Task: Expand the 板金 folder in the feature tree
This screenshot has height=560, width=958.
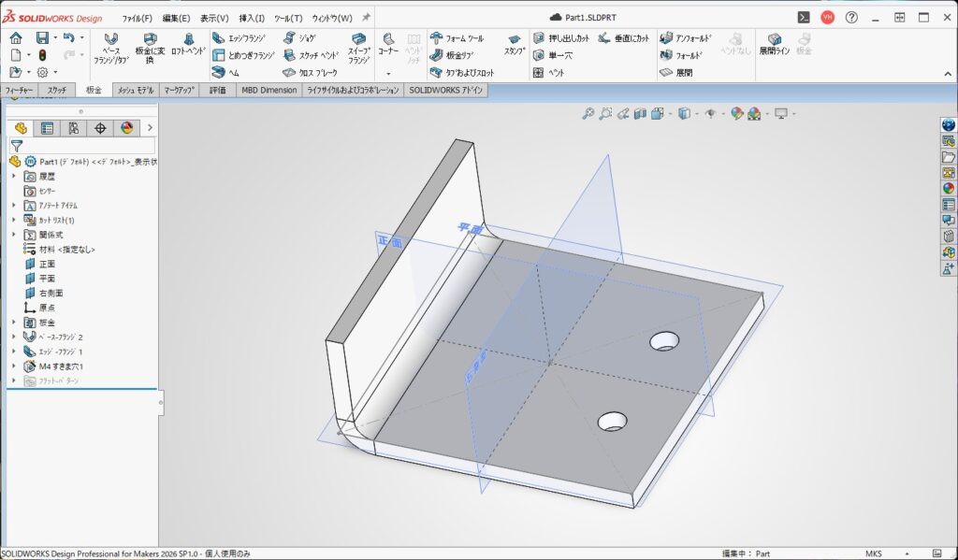Action: pyautogui.click(x=13, y=323)
